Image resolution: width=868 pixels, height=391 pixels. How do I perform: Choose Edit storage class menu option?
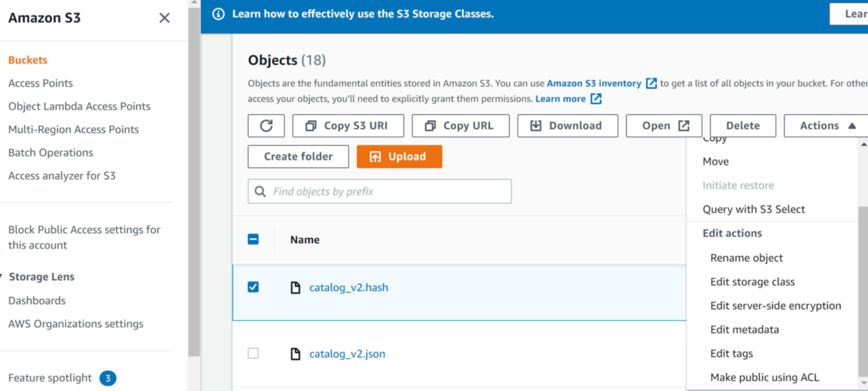(752, 282)
